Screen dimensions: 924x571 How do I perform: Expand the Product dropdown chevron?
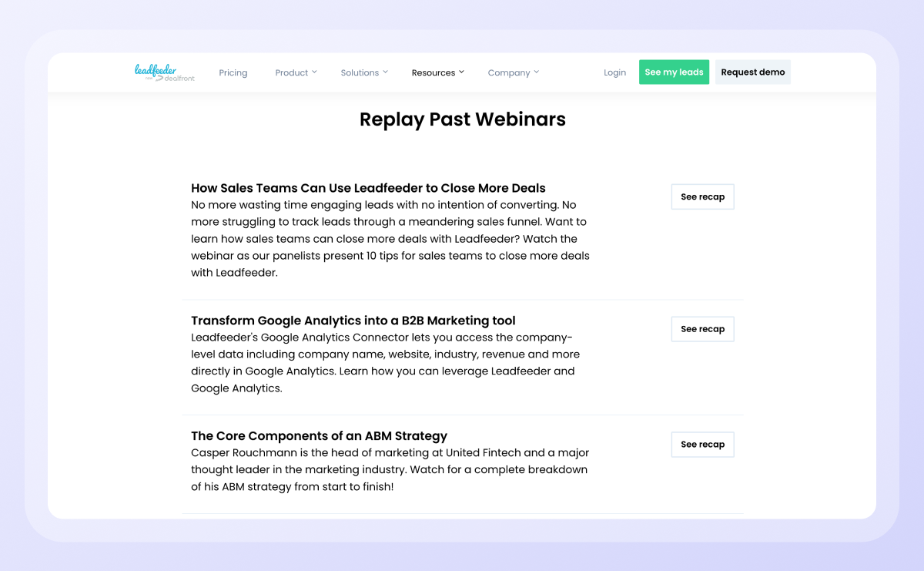[x=314, y=72]
